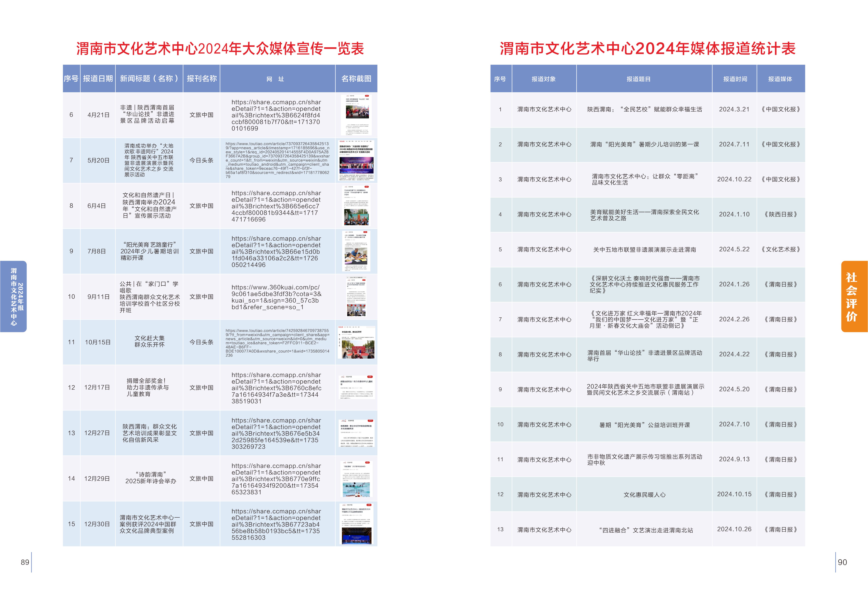The image size is (868, 593).
Task: Click thumbnail of 文化赶大集 article
Action: coord(357,342)
